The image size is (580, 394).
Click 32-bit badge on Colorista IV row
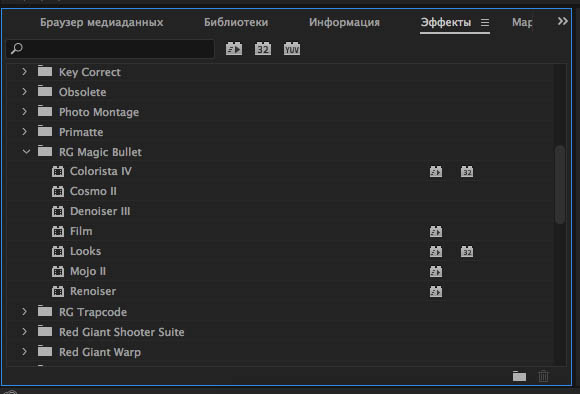(467, 172)
